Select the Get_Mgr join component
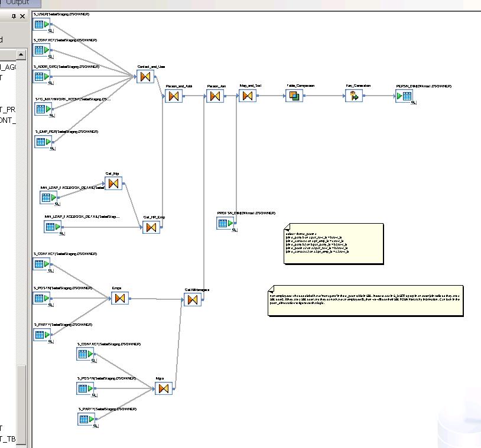 point(113,183)
